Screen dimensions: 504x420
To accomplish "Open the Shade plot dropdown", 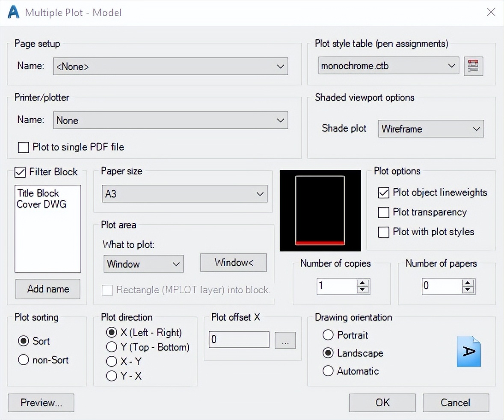I will tap(477, 129).
